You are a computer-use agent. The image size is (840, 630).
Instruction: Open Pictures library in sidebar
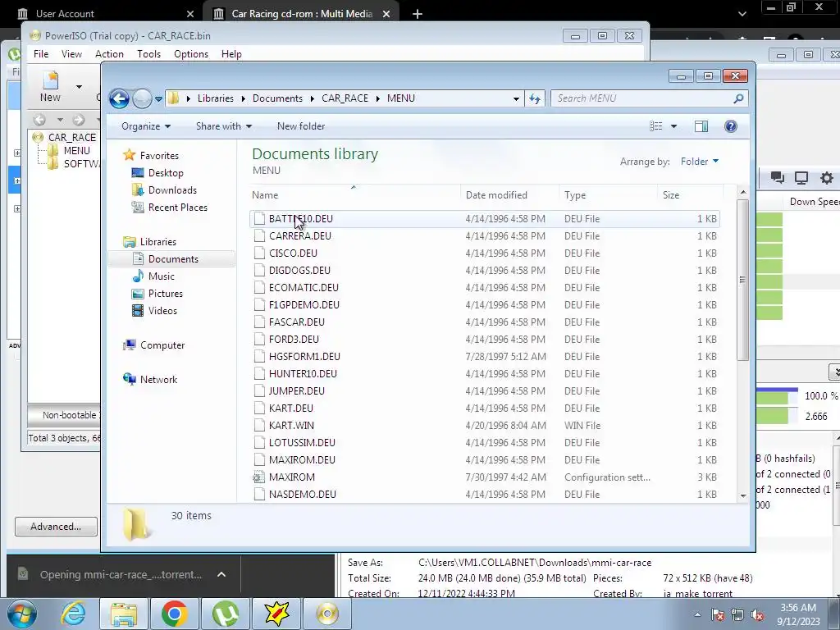(x=166, y=294)
